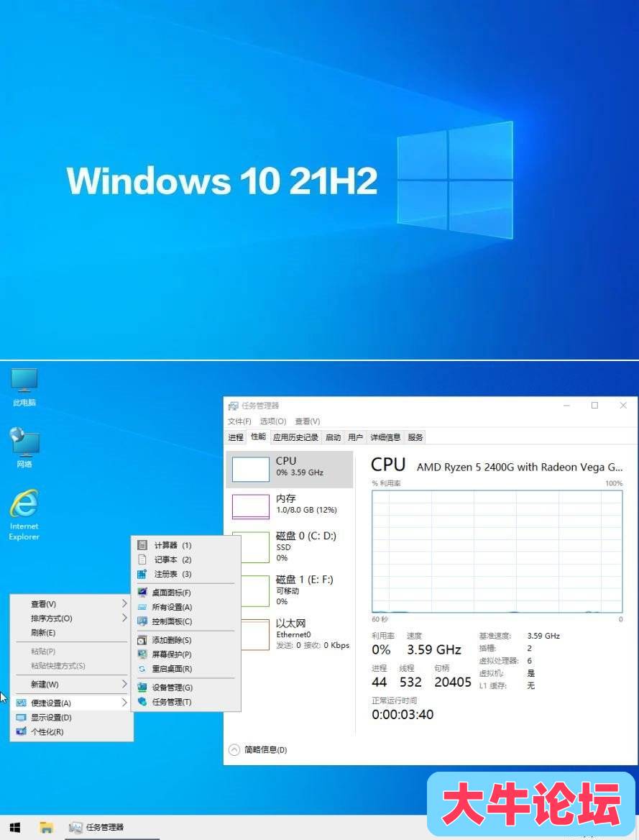Click the CPU utilization graph

(497, 551)
